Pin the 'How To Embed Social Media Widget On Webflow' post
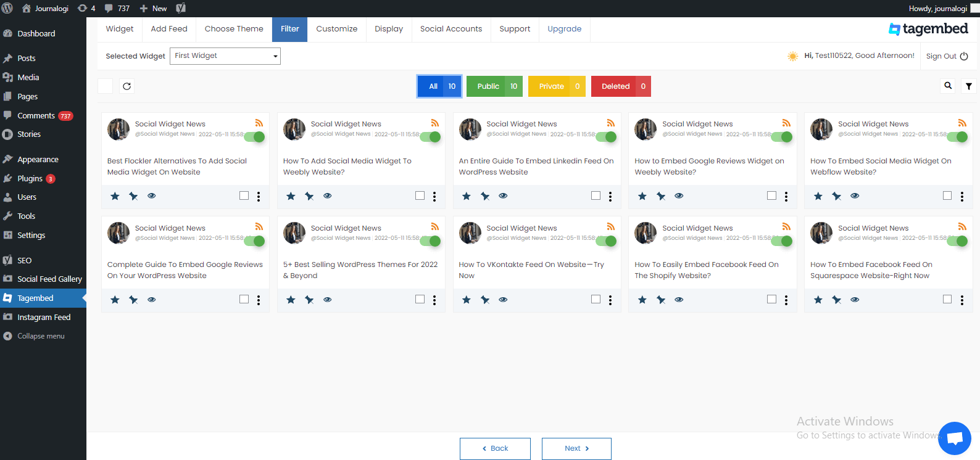 [837, 196]
